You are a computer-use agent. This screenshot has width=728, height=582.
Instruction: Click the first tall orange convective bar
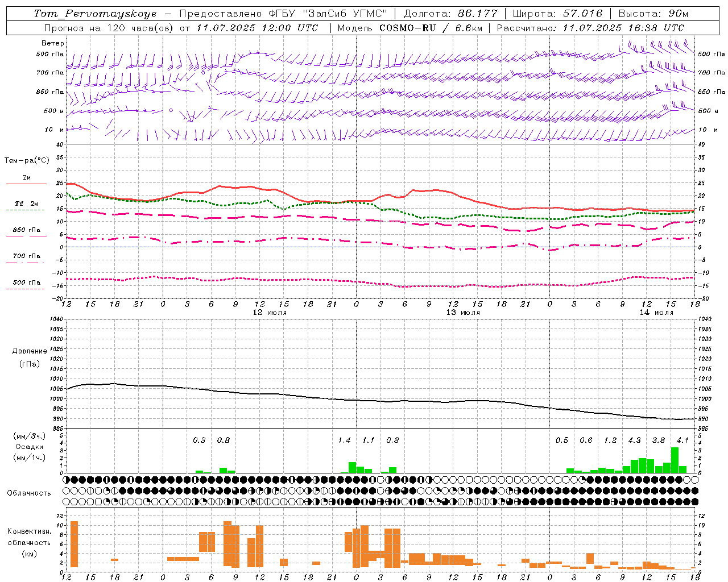click(x=74, y=544)
